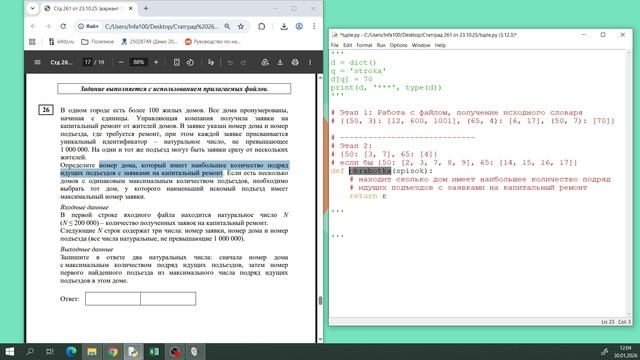The height and width of the screenshot is (360, 640).
Task: Click the zoom percentage field 80%
Action: click(x=139, y=62)
